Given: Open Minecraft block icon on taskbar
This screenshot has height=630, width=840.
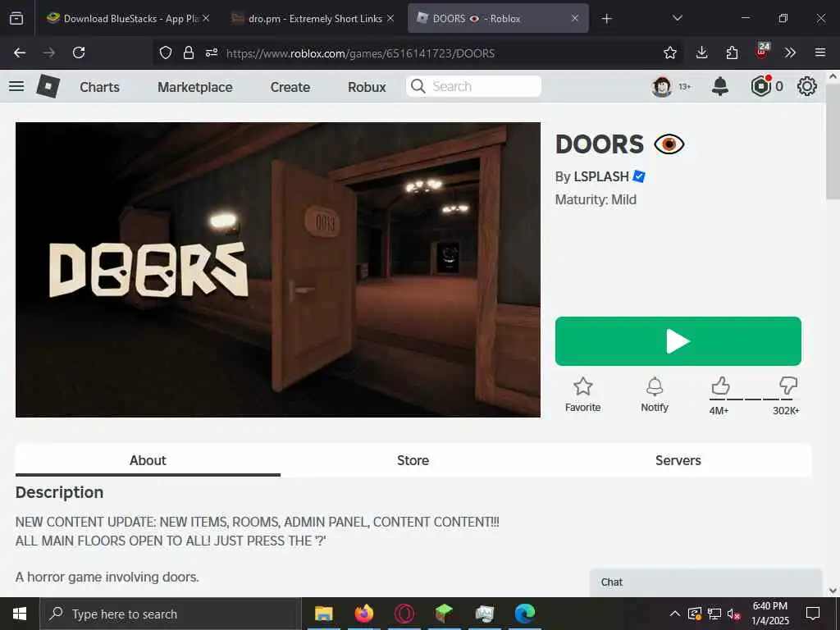Looking at the screenshot, I should (444, 614).
